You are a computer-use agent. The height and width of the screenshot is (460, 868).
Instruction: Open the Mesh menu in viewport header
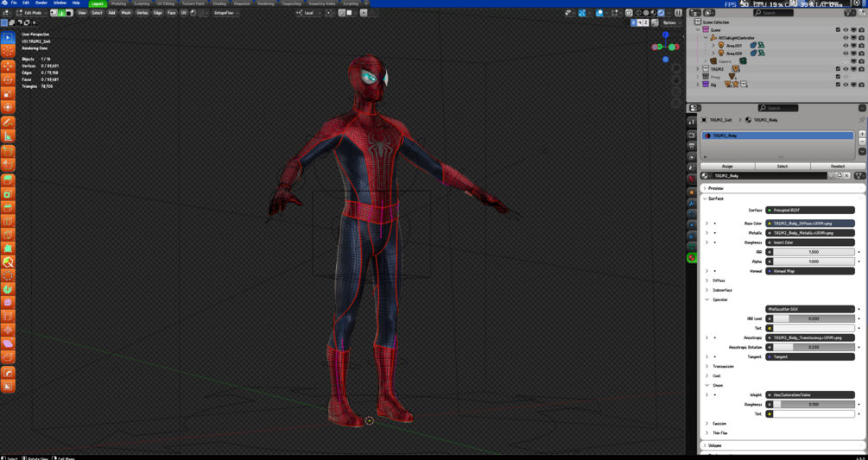coord(126,13)
